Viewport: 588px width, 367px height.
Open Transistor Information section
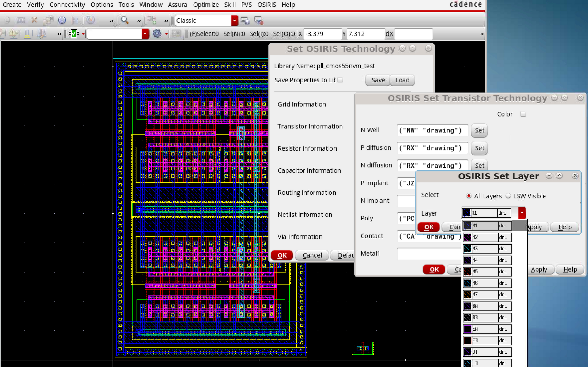(310, 126)
